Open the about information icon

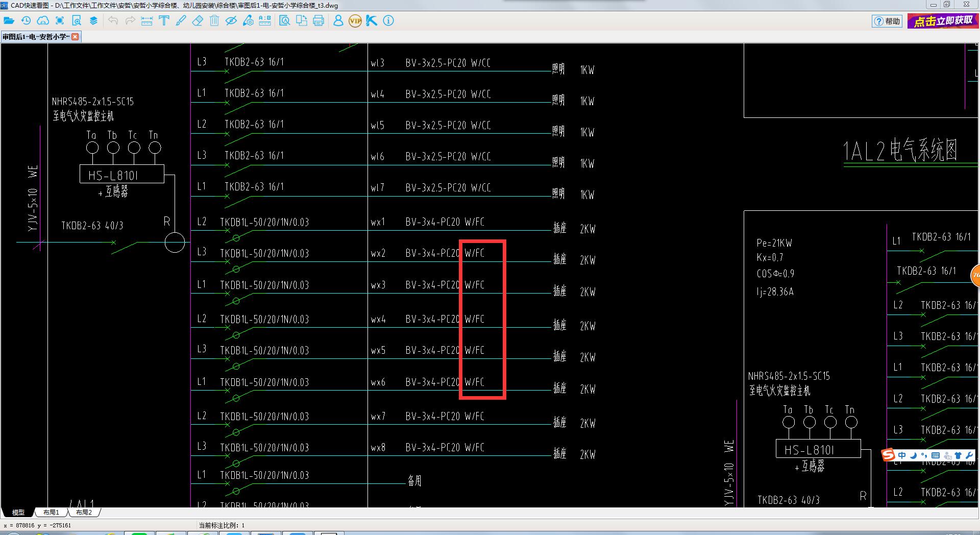[388, 21]
